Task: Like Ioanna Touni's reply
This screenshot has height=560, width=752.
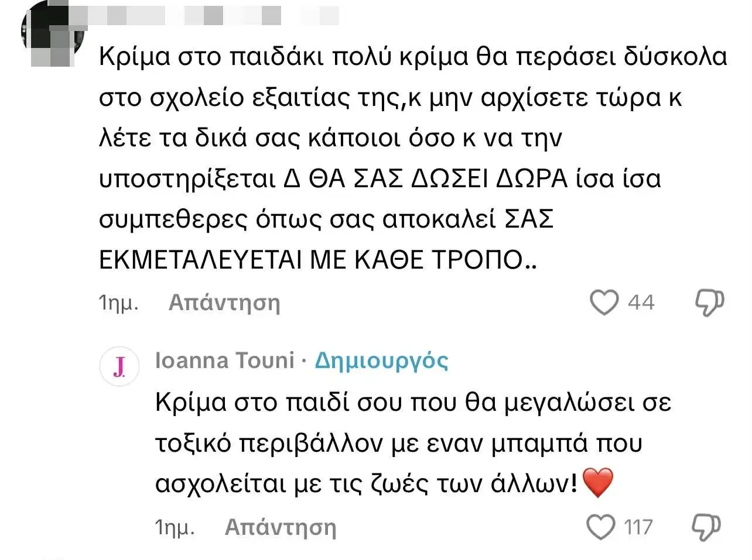Action: coord(601,527)
